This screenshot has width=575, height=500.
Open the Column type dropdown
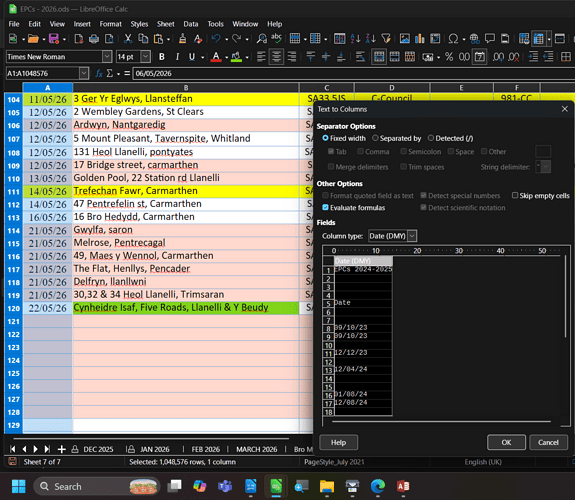(x=392, y=236)
